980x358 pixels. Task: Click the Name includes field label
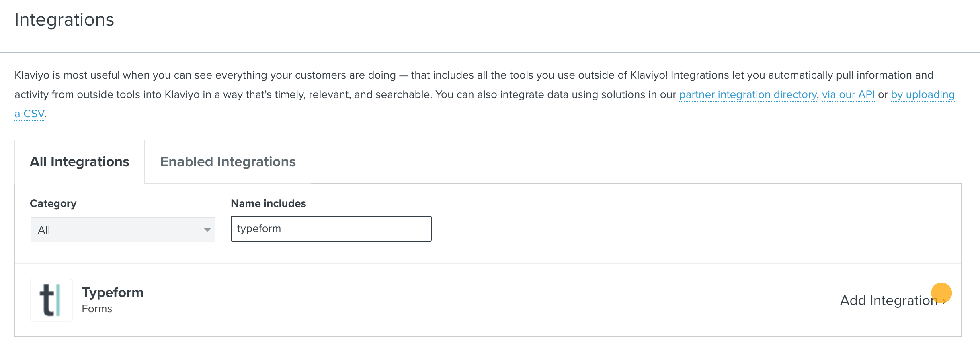point(268,204)
